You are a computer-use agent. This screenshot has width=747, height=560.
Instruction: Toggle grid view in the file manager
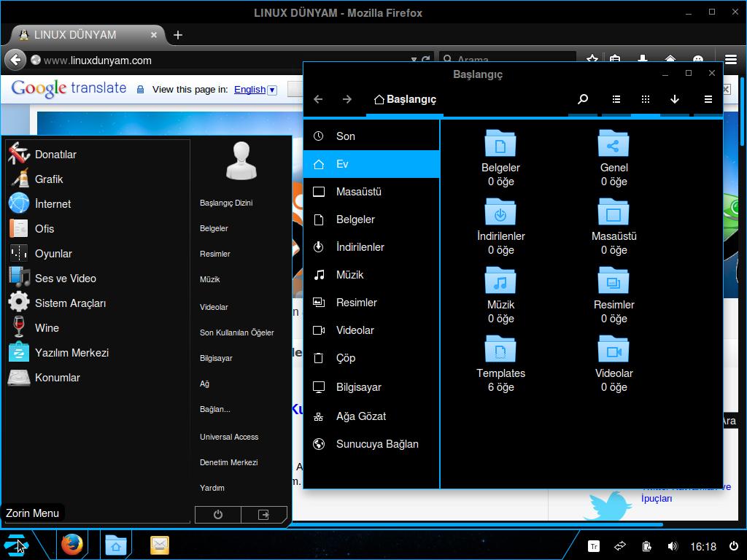pyautogui.click(x=645, y=98)
